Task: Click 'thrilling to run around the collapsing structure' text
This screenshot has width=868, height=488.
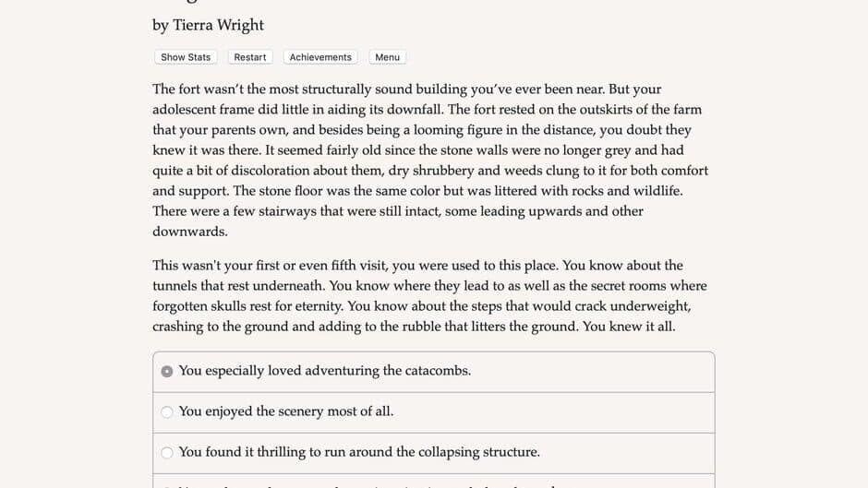Action: click(359, 452)
